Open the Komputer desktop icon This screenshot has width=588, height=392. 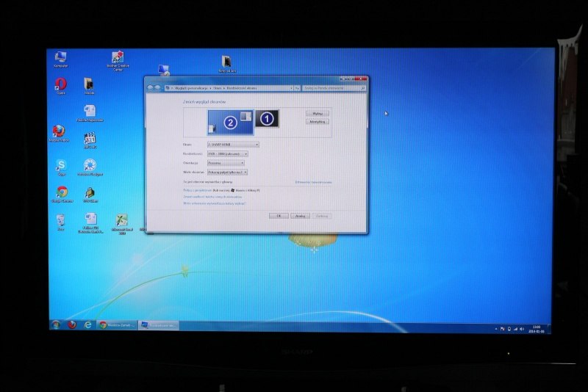(x=60, y=57)
